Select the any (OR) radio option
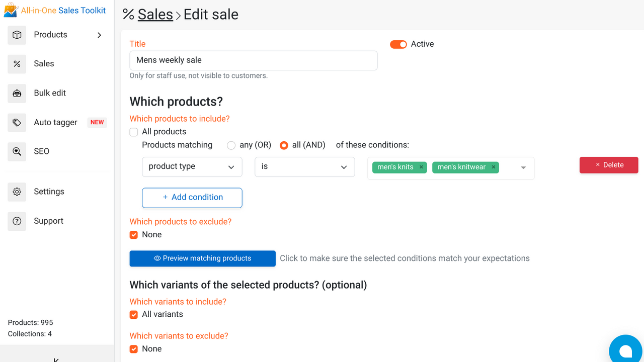 click(231, 145)
